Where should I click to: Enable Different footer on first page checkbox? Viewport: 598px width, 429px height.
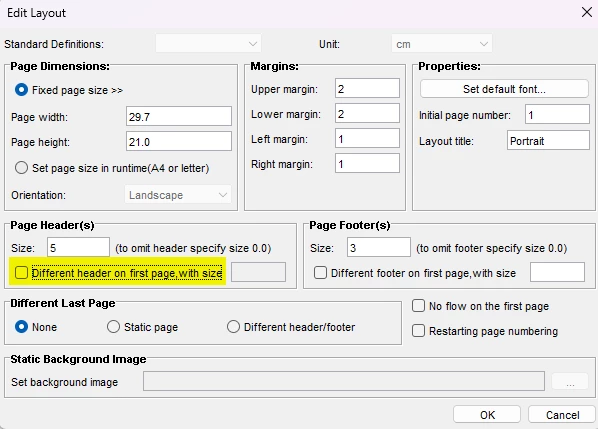[320, 273]
